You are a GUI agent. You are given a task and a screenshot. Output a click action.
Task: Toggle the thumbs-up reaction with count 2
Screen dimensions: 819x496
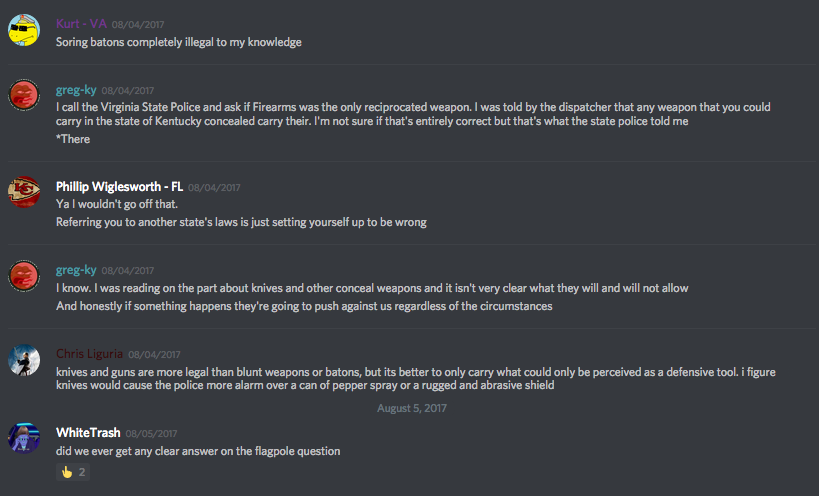72,471
